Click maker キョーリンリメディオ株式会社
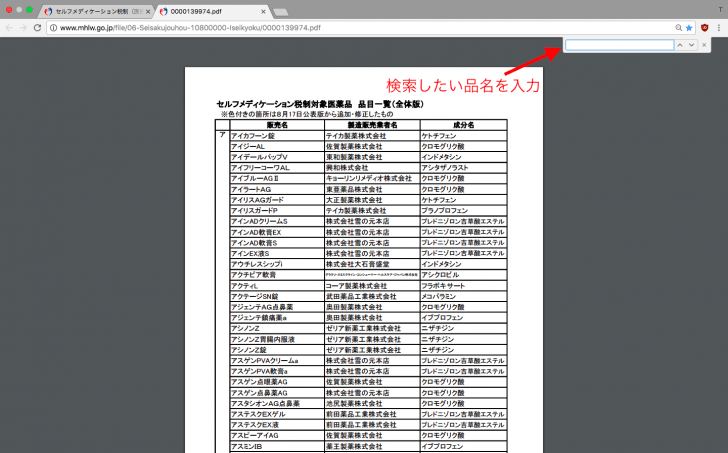The height and width of the screenshot is (453, 728). click(x=369, y=179)
